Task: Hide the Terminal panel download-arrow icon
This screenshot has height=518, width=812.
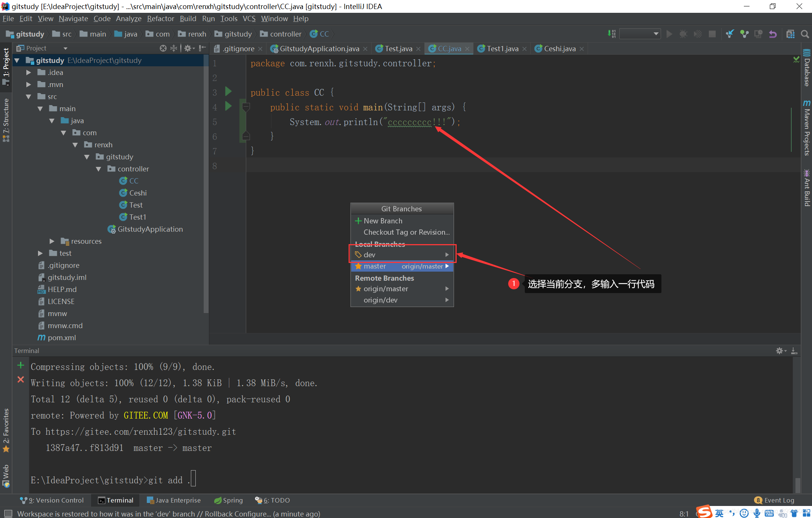Action: (794, 351)
